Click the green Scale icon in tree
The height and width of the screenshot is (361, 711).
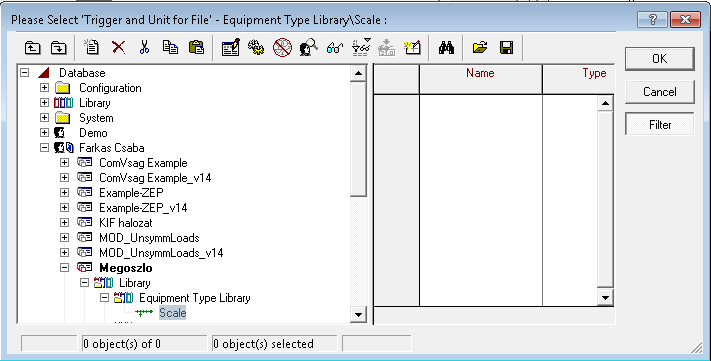(144, 313)
